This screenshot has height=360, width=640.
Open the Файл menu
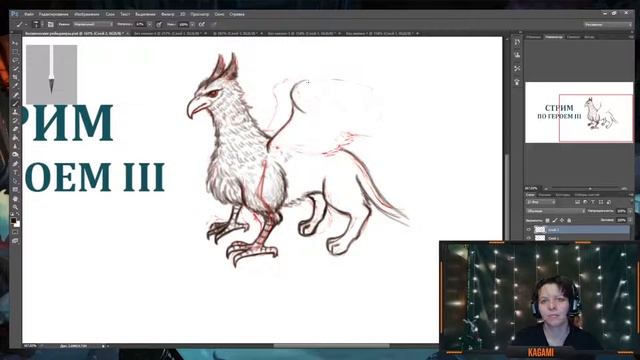coord(29,14)
